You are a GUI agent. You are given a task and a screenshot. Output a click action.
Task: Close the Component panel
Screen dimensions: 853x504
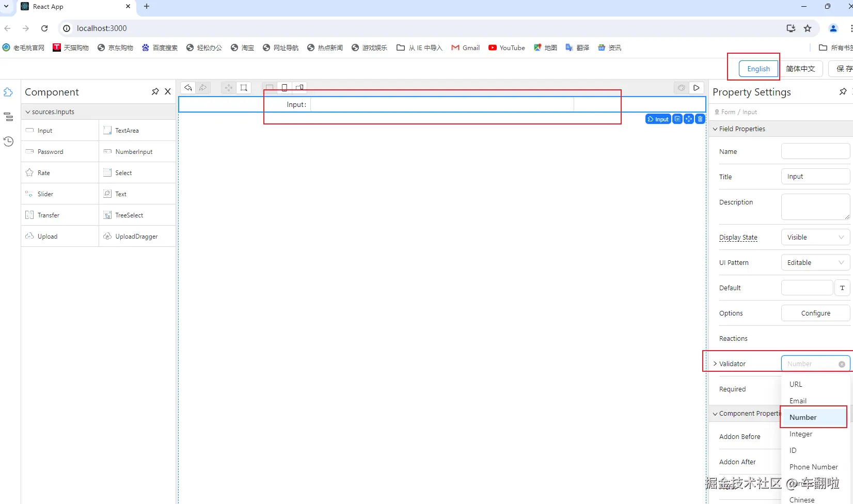[168, 92]
